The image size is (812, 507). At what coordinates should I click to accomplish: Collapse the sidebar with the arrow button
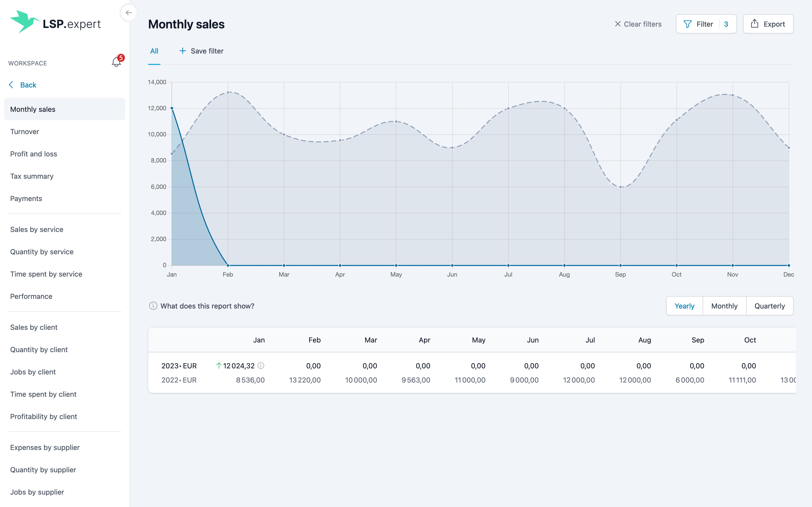pos(129,13)
